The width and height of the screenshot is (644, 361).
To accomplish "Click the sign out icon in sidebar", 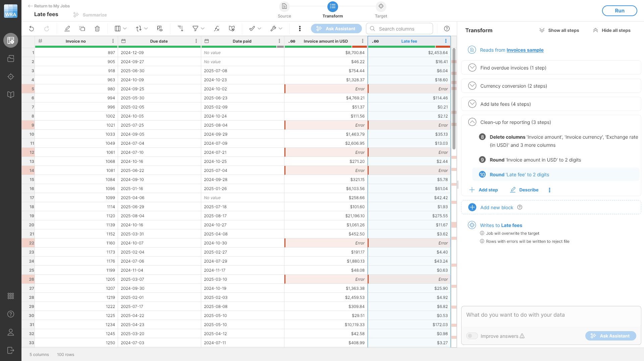I will [x=11, y=350].
